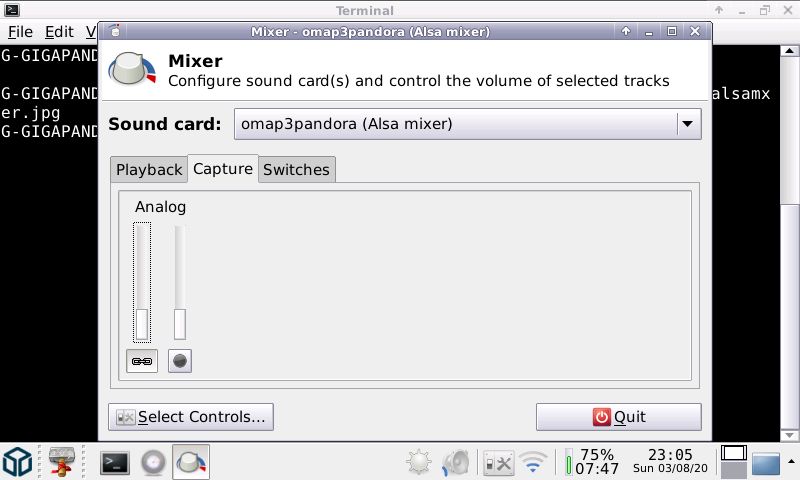Click the Terminal taskbar icon

point(115,462)
